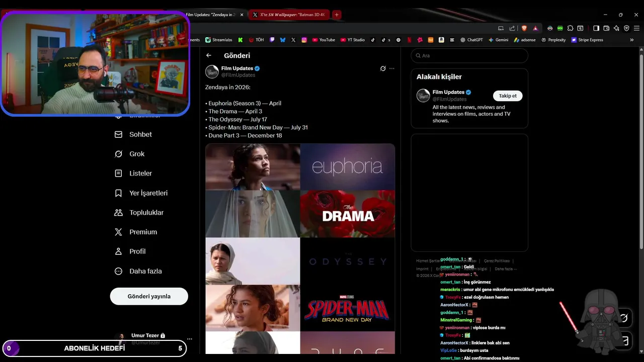Open the Odyssey title image
Viewport: 644px width, 362px height.
point(348,261)
